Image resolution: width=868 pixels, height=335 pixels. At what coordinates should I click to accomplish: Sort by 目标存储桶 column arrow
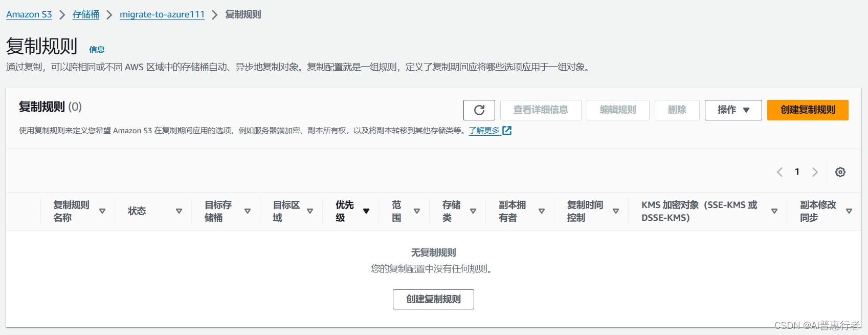coord(248,211)
